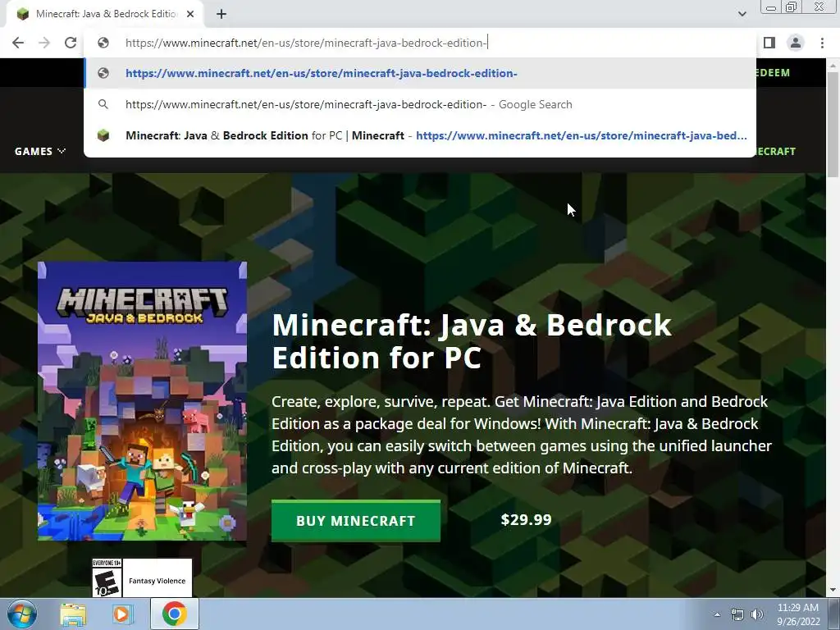
Task: Click the Minecraft tab title
Action: coord(107,14)
